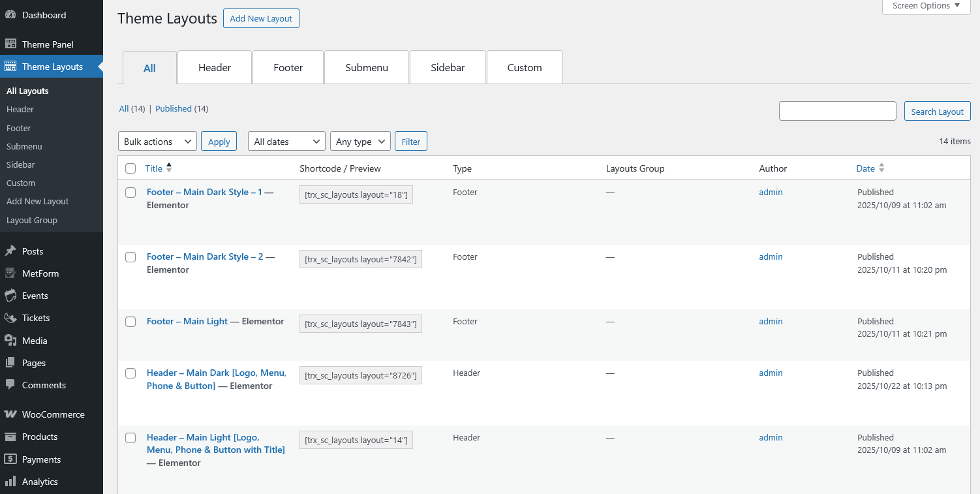This screenshot has width=980, height=494.
Task: Click the Posts pushpin icon
Action: tap(10, 251)
